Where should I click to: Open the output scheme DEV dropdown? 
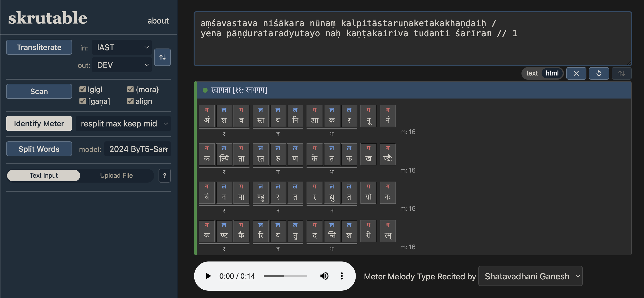122,65
